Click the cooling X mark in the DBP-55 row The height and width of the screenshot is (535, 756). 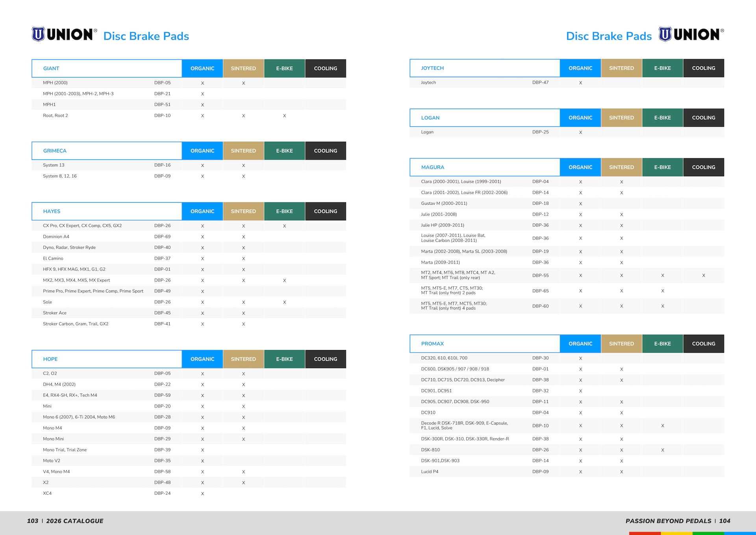[704, 276]
